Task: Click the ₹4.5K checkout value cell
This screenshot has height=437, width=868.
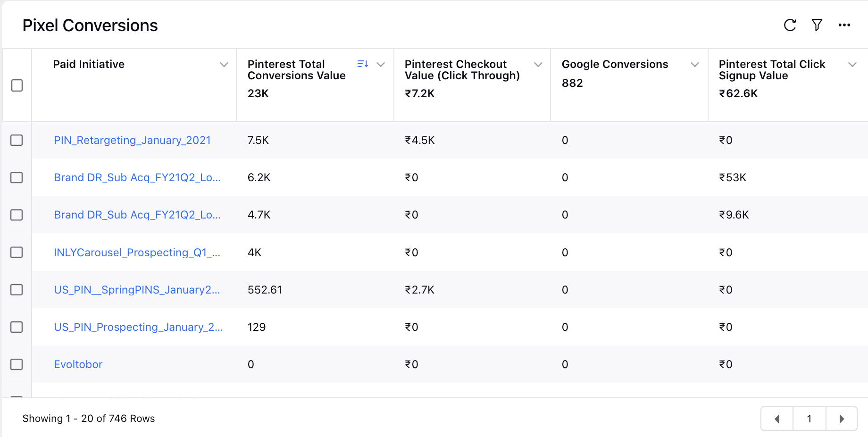Action: pos(420,140)
